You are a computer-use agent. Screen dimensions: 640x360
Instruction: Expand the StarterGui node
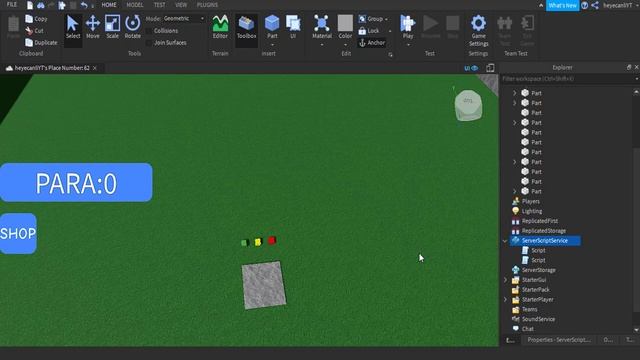coord(505,280)
